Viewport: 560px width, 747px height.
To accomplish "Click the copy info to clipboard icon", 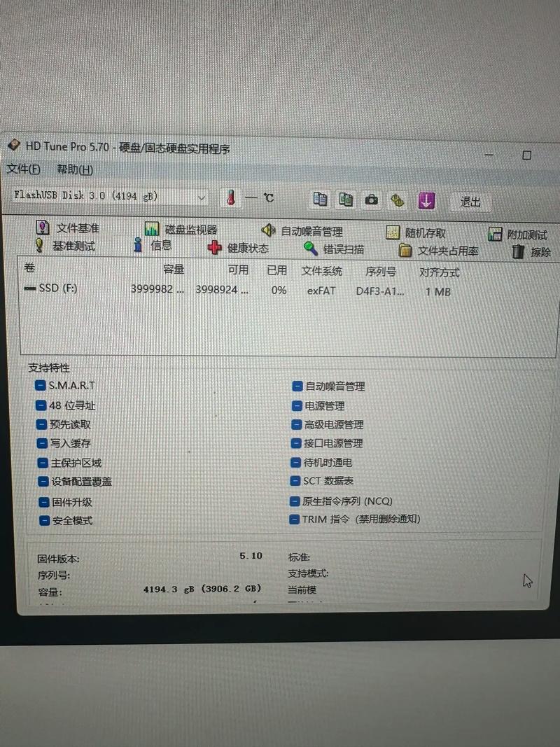I will (x=320, y=199).
